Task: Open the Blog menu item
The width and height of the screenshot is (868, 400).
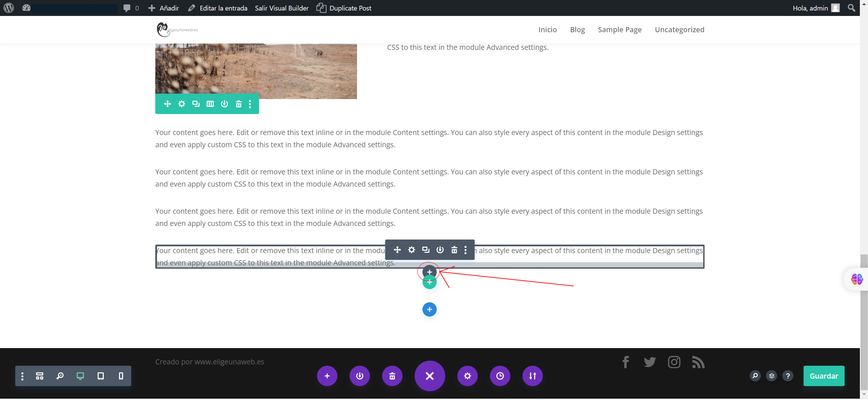Action: click(x=577, y=30)
